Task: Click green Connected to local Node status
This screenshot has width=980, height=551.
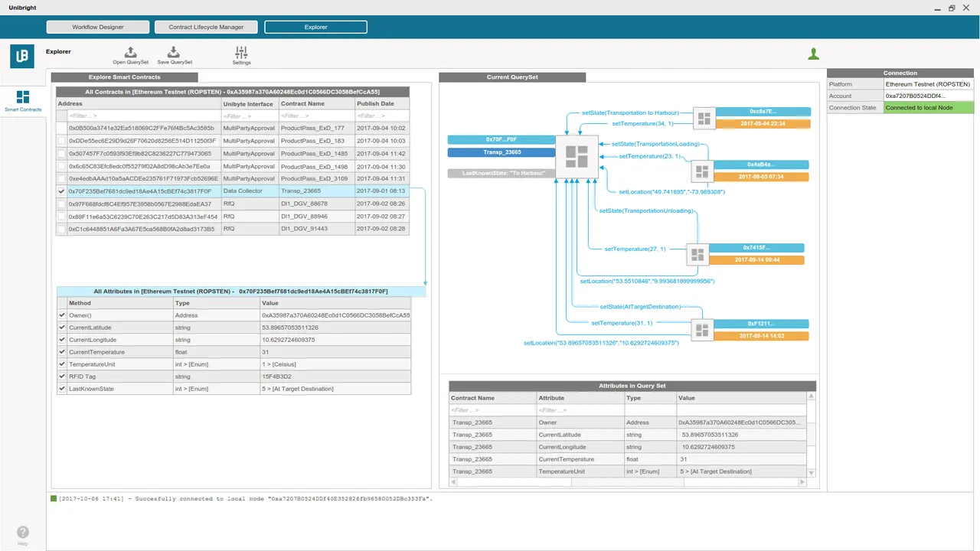Action: (x=928, y=108)
